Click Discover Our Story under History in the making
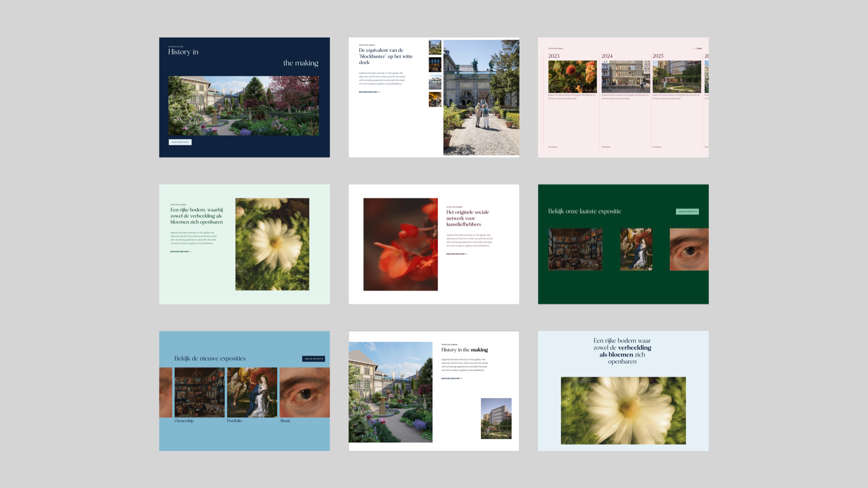 click(x=452, y=378)
